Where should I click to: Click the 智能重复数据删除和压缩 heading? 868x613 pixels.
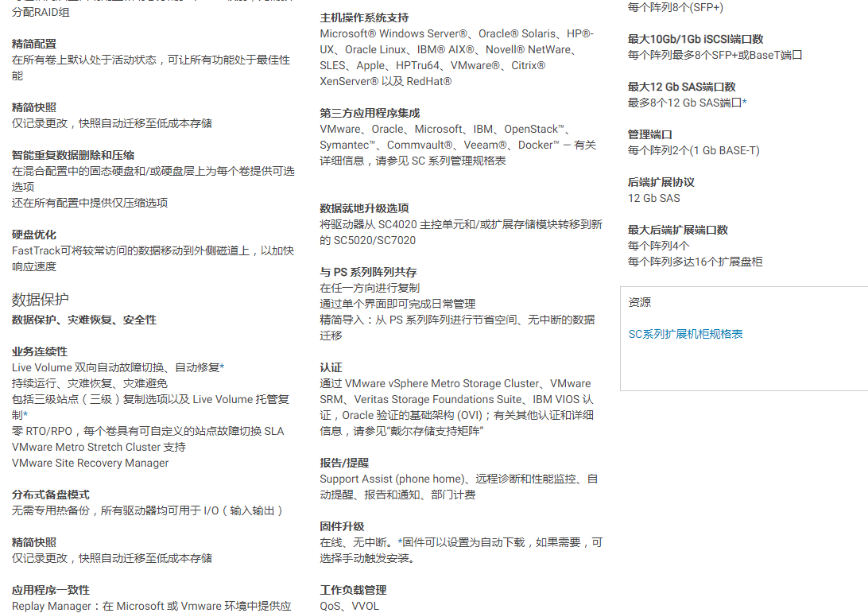(x=73, y=155)
